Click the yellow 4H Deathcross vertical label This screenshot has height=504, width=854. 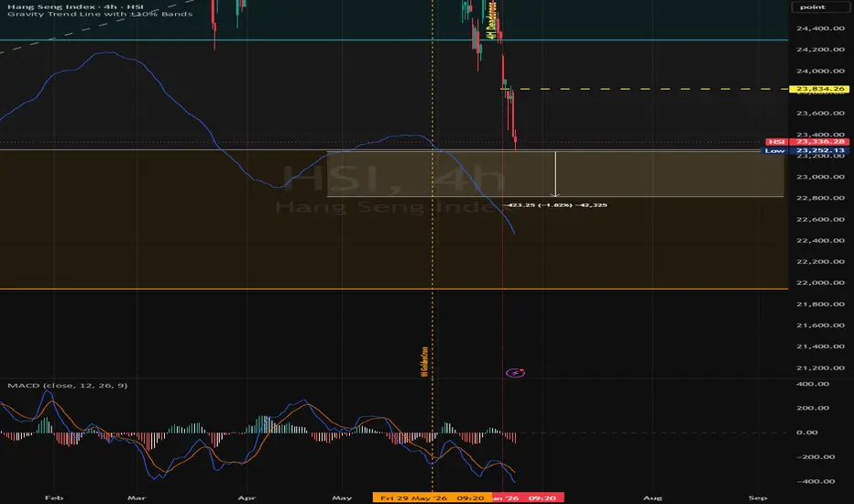click(491, 21)
